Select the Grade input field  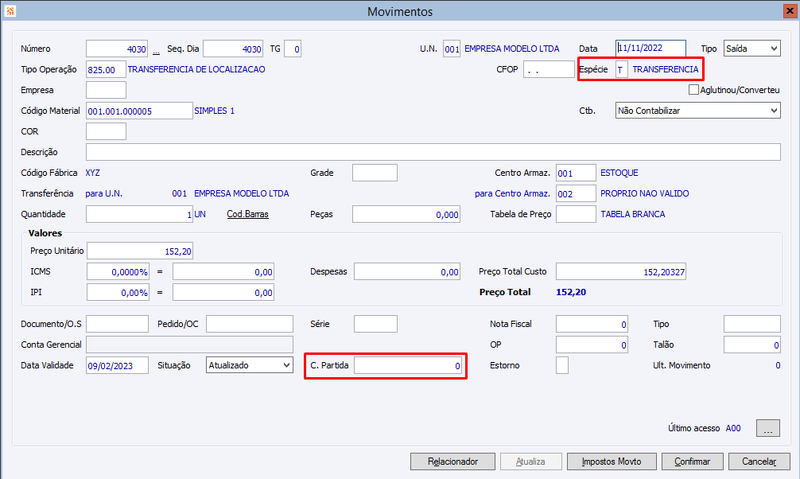tap(374, 173)
